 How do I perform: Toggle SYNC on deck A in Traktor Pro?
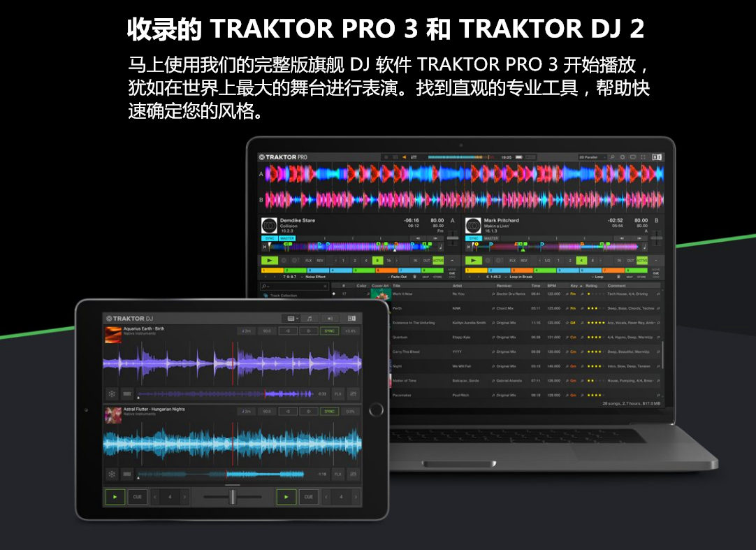pyautogui.click(x=269, y=238)
